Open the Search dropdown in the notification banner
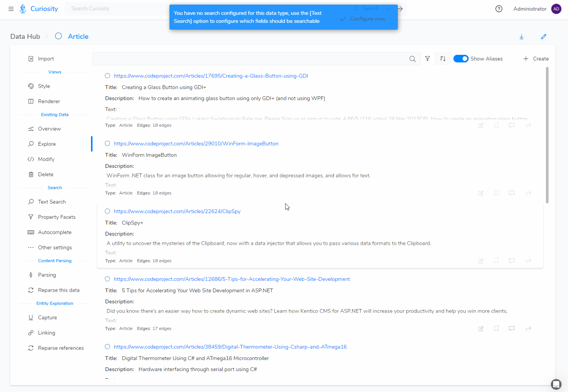The image size is (568, 392). click(x=387, y=8)
